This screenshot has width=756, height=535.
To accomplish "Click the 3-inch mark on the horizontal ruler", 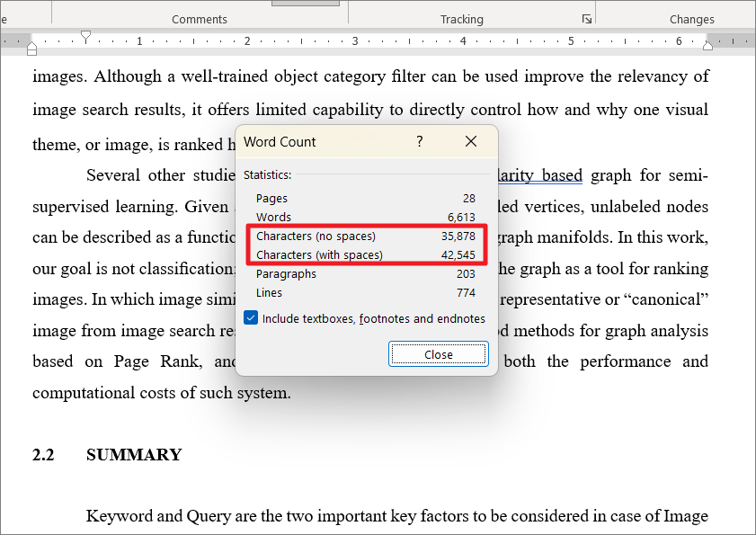I will click(355, 40).
